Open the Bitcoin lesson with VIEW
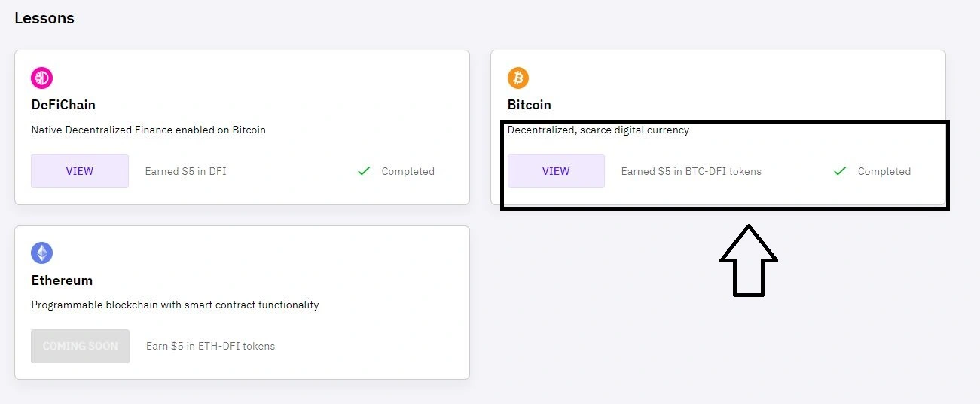The height and width of the screenshot is (404, 980). (x=556, y=171)
